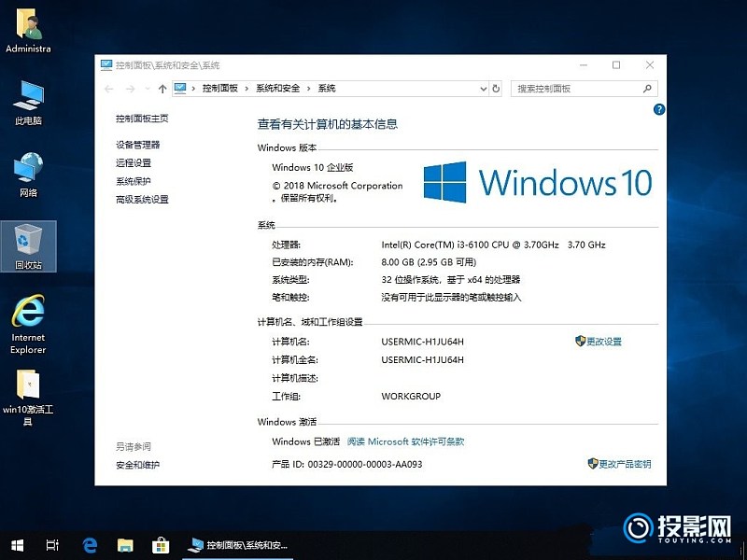Go back using the back arrow
Image resolution: width=747 pixels, height=560 pixels.
click(x=109, y=89)
